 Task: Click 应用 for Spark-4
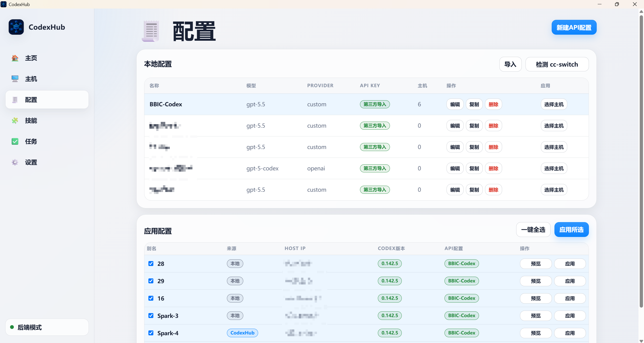(x=570, y=333)
